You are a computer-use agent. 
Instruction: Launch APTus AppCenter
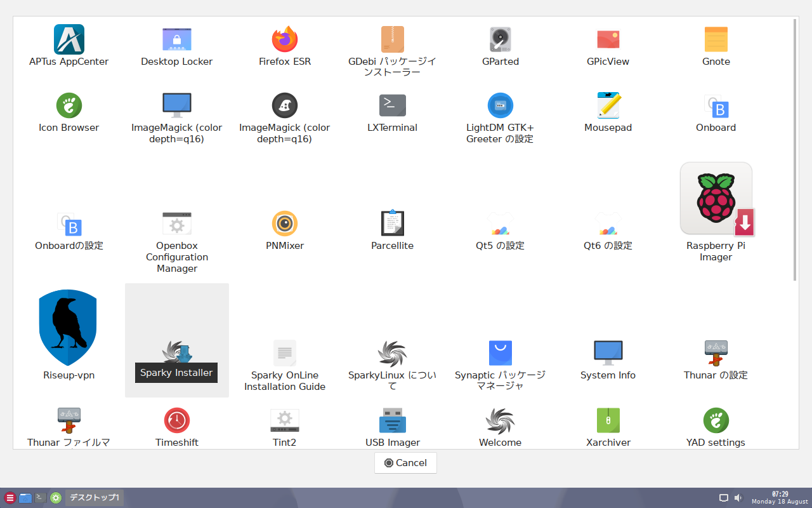click(x=69, y=45)
